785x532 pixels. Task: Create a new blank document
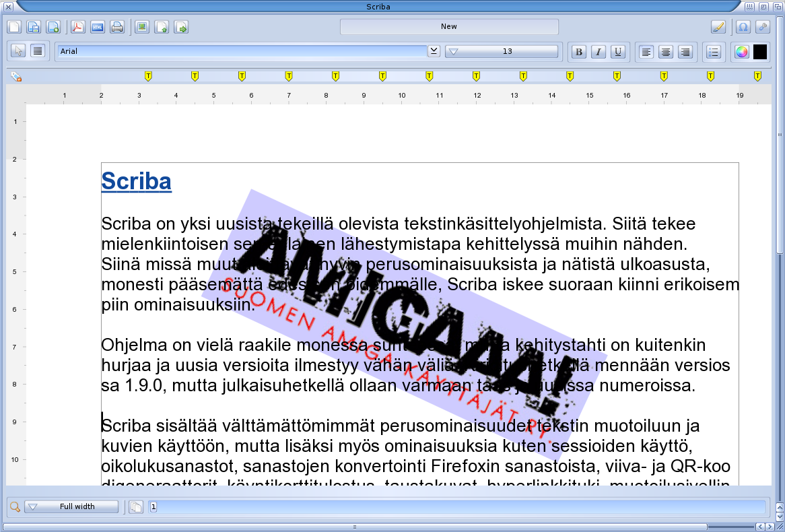tap(14, 27)
